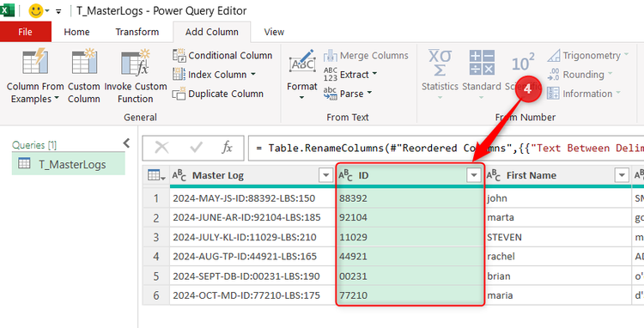Click the Duplicate Column icon
644x328 pixels.
pos(179,94)
